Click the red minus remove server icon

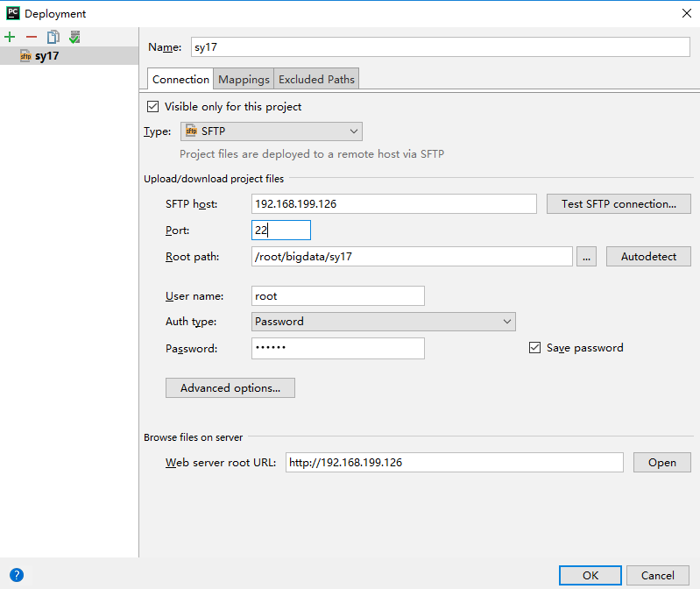pos(32,37)
